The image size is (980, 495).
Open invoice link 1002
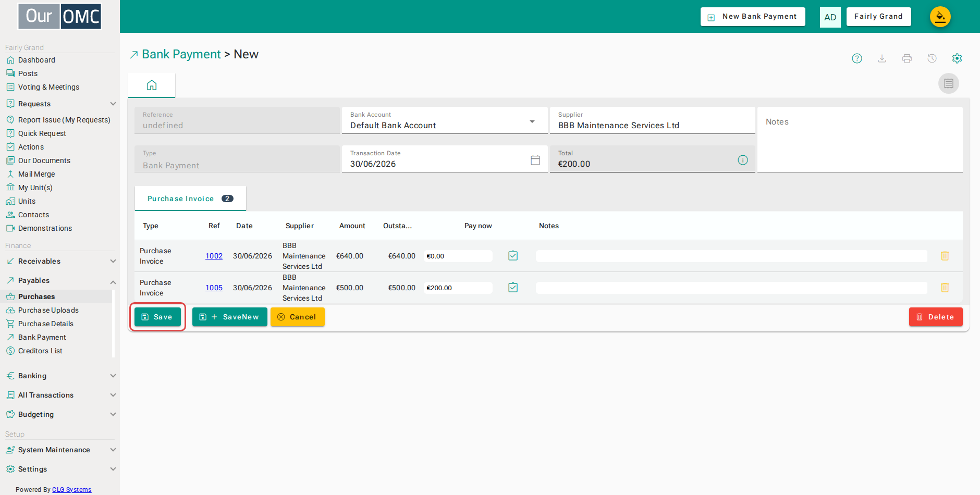(214, 256)
